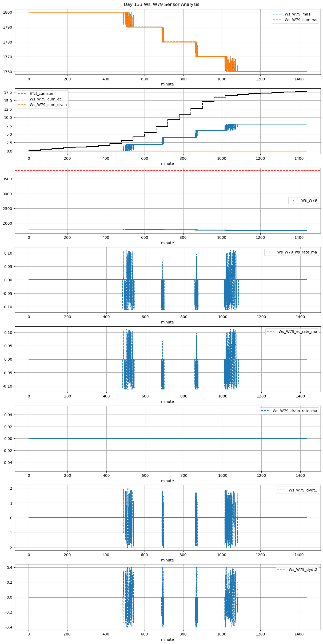Click the Day 133 Ws_W79 Sensor Analysis title
The height and width of the screenshot is (644, 323).
pos(161,4)
